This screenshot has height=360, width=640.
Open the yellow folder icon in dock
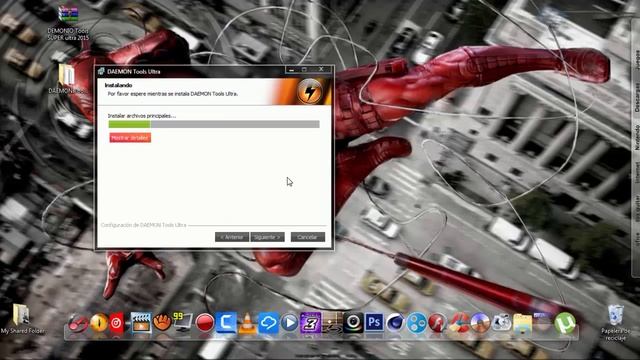523,324
